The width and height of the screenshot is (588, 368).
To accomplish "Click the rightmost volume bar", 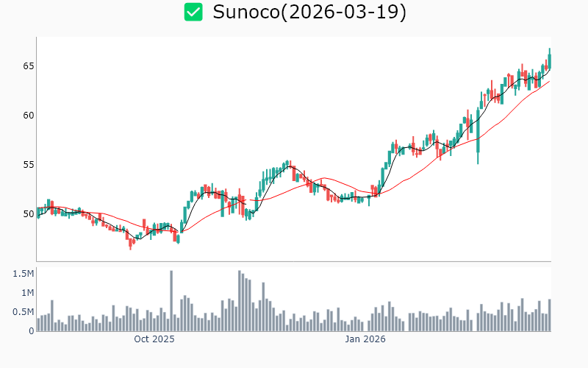I will coord(549,315).
